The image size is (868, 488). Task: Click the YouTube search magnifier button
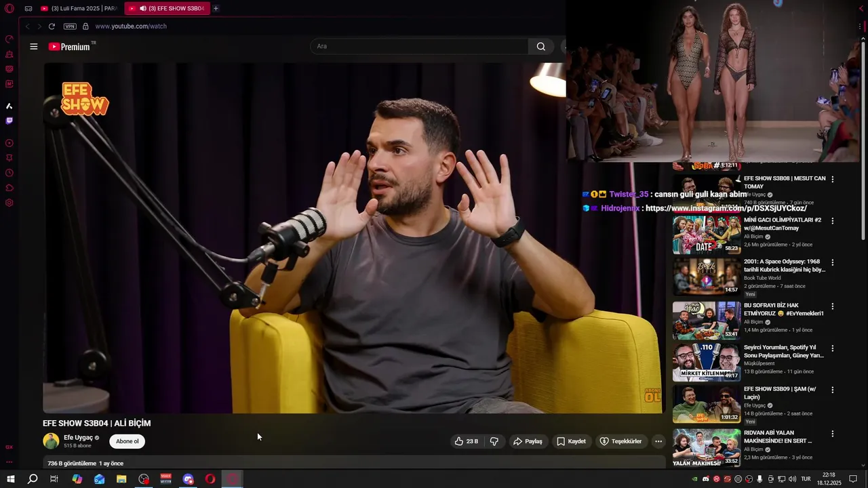(x=540, y=46)
